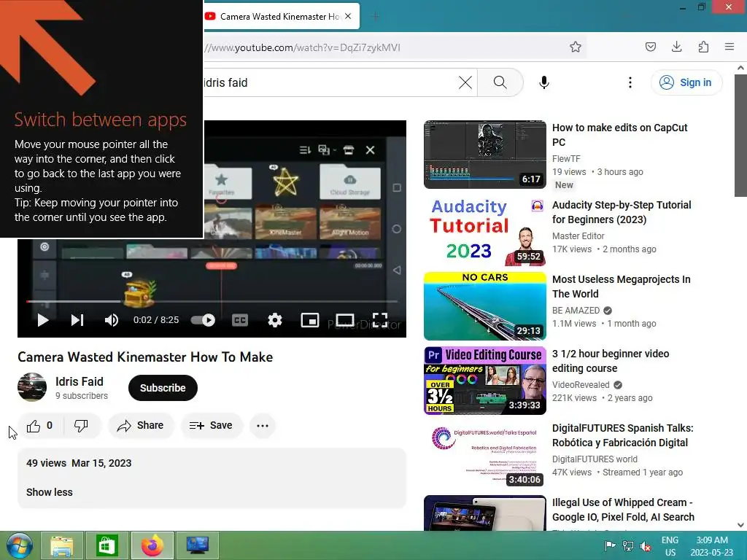The height and width of the screenshot is (560, 747).
Task: Open YouTube settings three-dot menu
Action: coord(630,82)
